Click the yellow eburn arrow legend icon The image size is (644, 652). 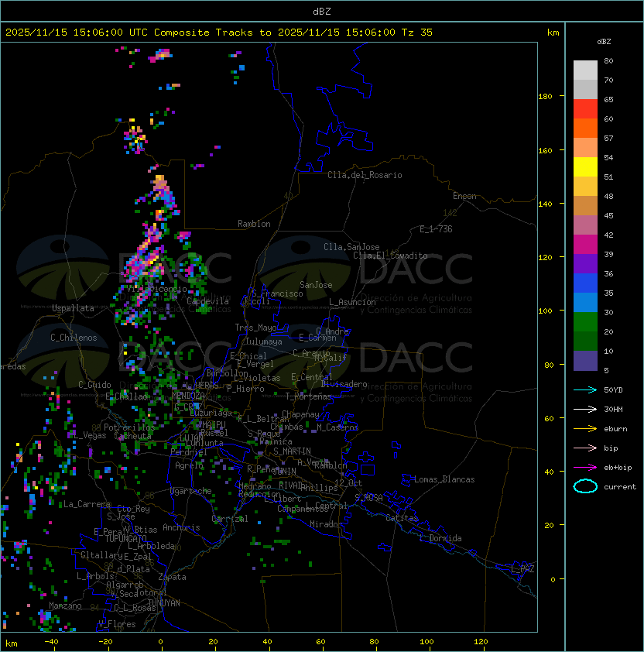coord(585,429)
